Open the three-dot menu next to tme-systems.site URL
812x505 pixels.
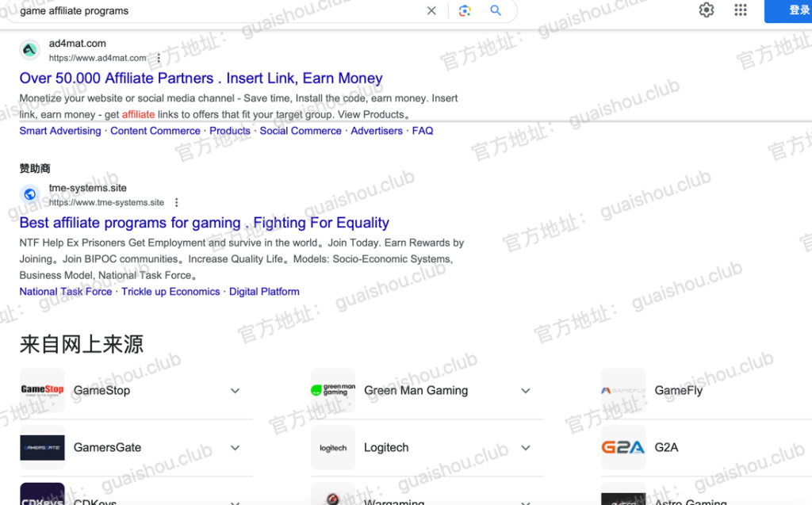tap(176, 202)
